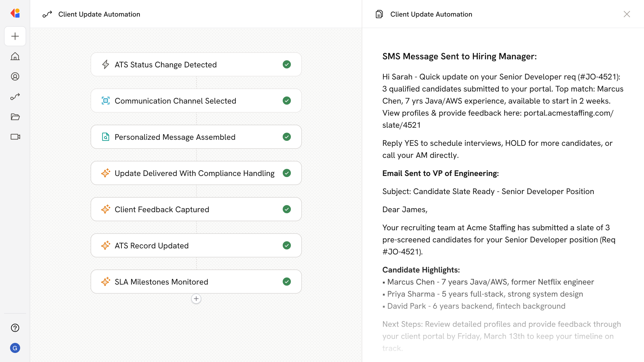Screen dimensions: 644x362
Task: Click the app logo at the top left
Action: coord(15,13)
